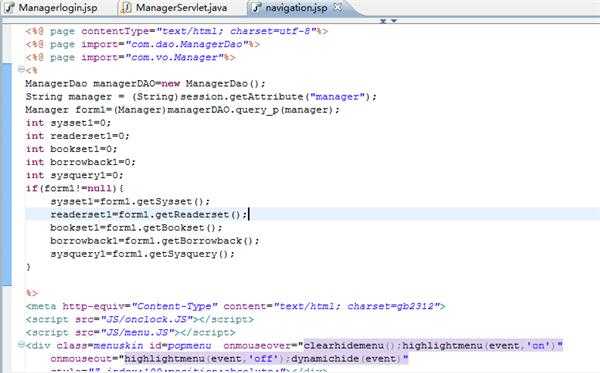Click the line 'int readerset1=0;'
This screenshot has height=373, width=600.
click(x=77, y=136)
